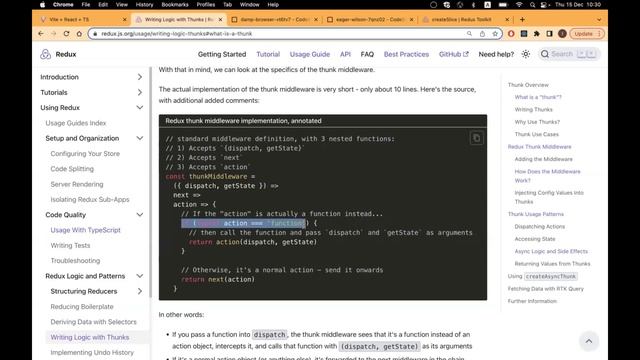Open the tab list dropdown arrow
640x360 pixels.
pos(599,19)
